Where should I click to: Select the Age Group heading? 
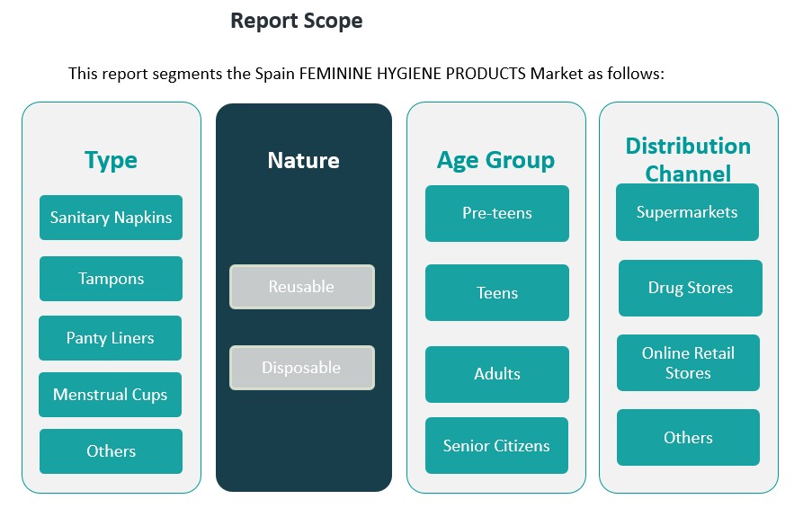click(x=495, y=160)
